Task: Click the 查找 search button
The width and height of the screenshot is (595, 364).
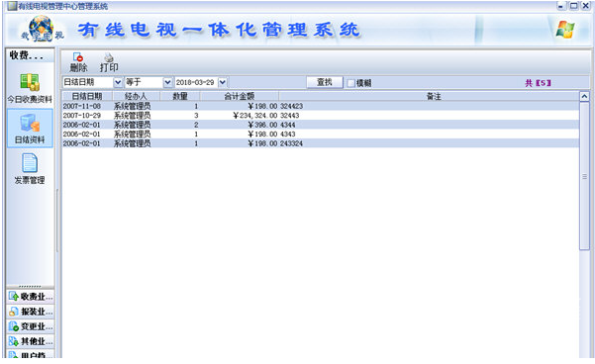Action: tap(325, 82)
